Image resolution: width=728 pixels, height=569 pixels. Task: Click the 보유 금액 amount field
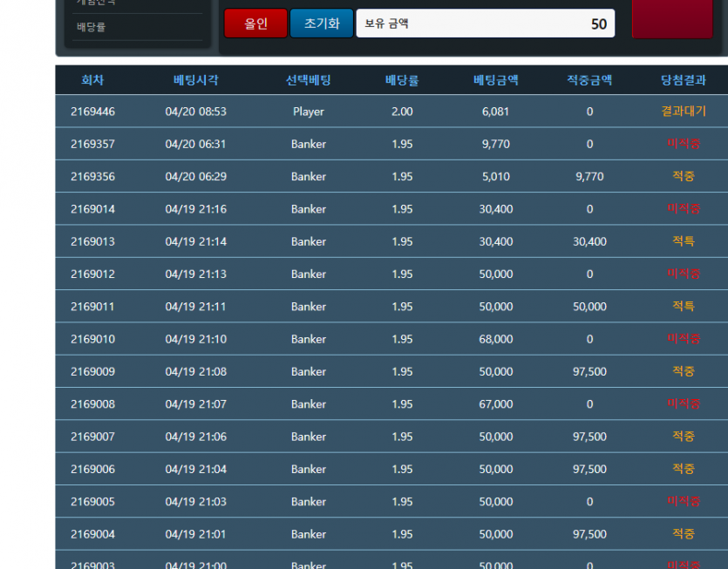pos(485,24)
